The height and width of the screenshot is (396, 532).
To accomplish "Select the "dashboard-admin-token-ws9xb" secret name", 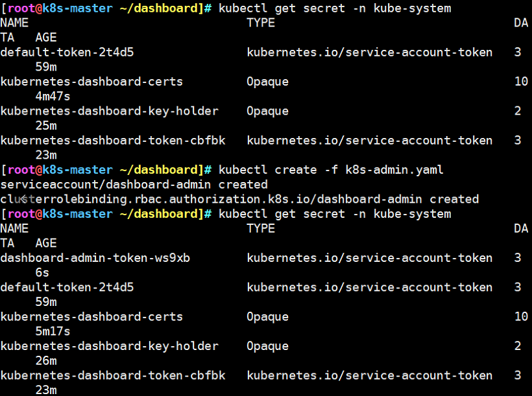I will pyautogui.click(x=95, y=258).
